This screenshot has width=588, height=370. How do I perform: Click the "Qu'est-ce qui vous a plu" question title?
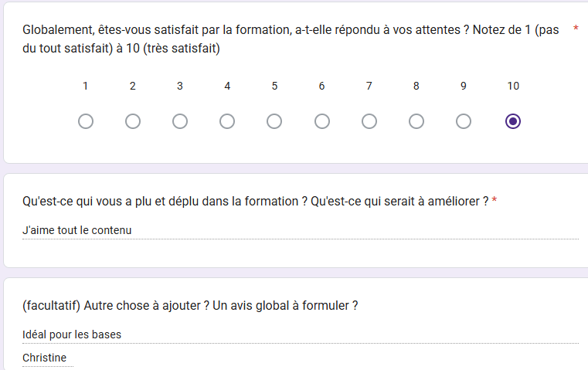255,202
